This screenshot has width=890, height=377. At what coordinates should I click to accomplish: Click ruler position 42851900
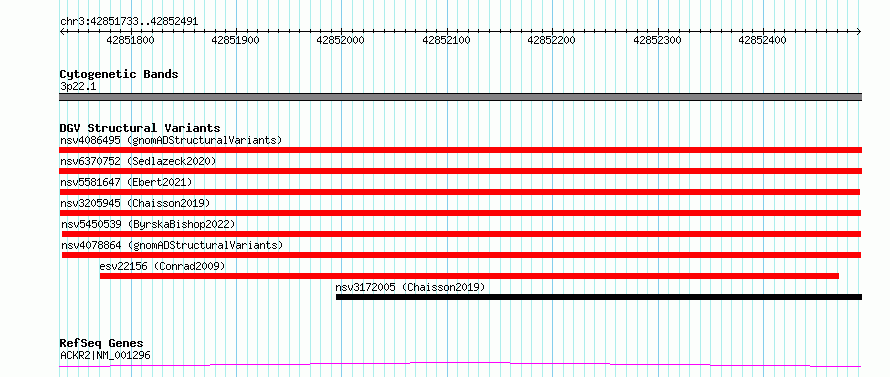pos(235,40)
